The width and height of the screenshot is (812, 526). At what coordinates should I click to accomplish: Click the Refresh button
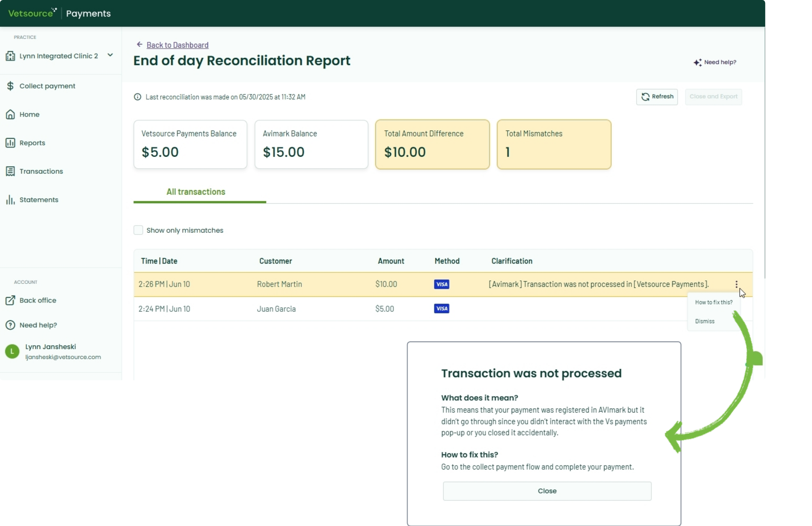point(657,97)
